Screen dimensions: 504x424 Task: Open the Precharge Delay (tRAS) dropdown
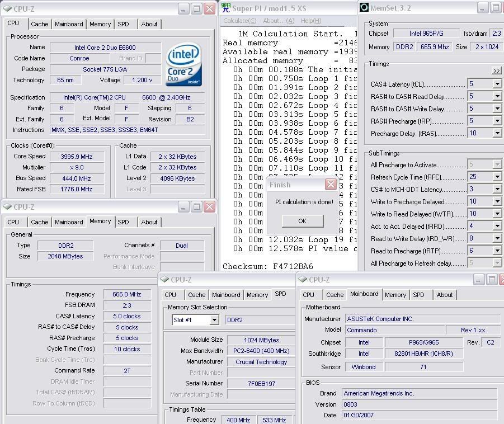pos(497,133)
